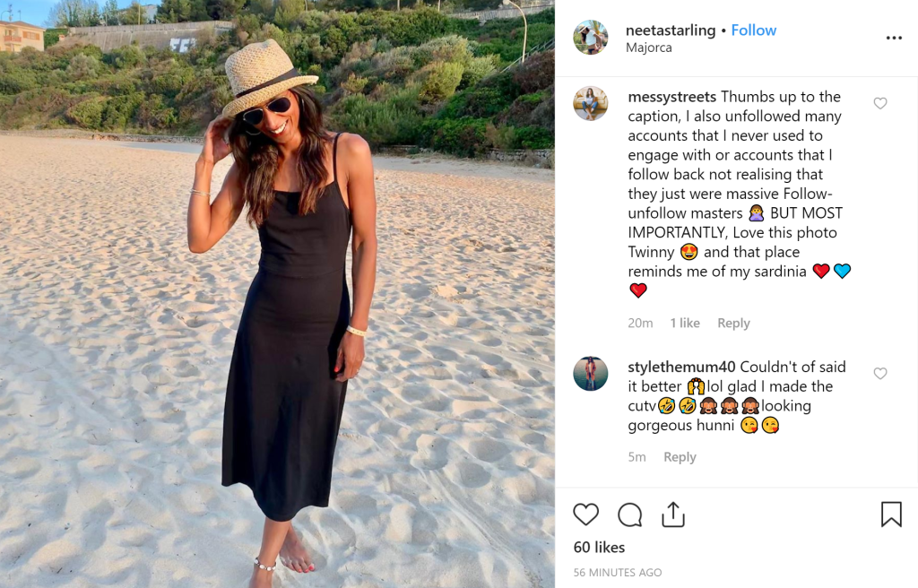Reply to the stylethemum40 comment
This screenshot has height=588, width=918.
[x=680, y=457]
